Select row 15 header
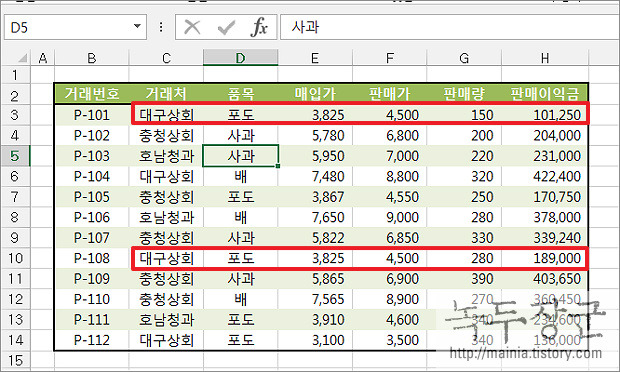The image size is (620, 372). click(15, 360)
